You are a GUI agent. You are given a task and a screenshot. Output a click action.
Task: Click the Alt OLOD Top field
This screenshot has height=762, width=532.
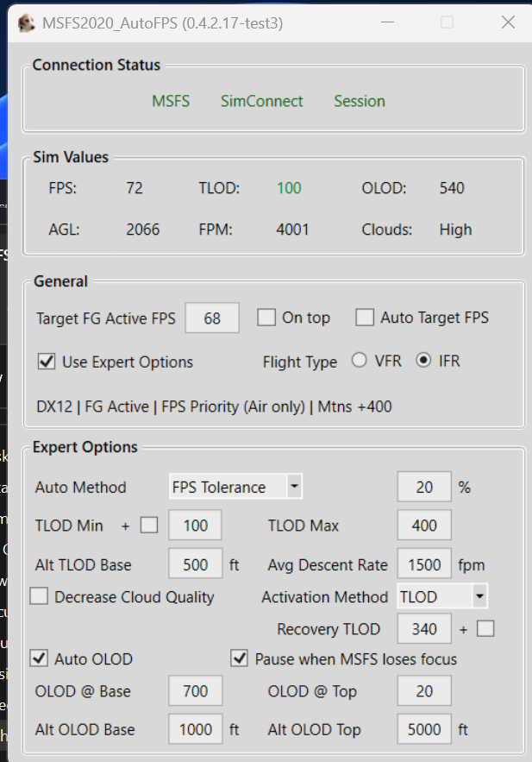coord(424,729)
